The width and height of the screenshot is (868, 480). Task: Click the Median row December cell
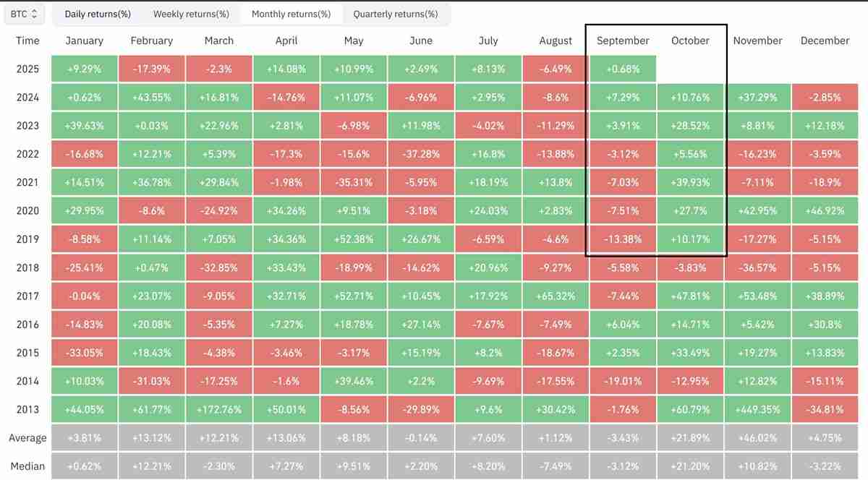[825, 466]
